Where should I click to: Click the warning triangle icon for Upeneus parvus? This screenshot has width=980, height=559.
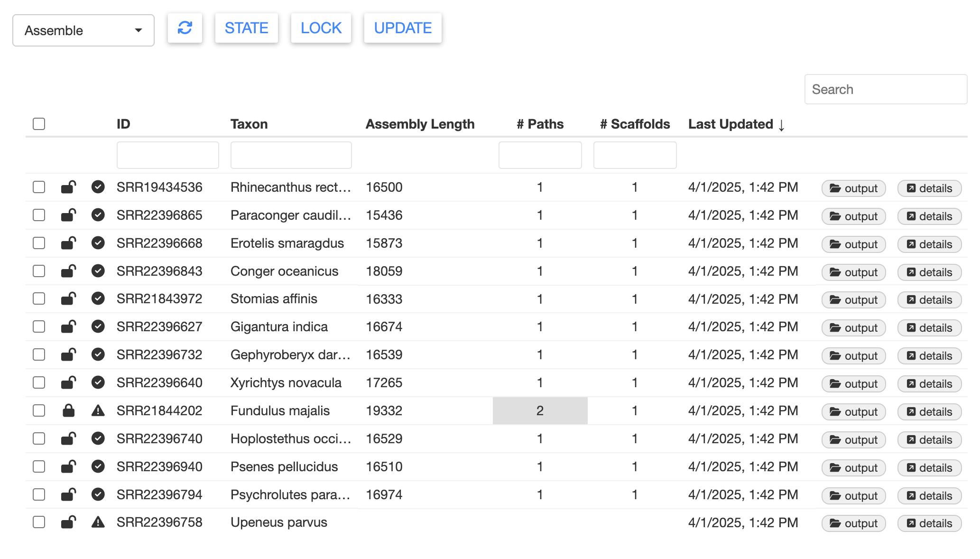(x=98, y=522)
